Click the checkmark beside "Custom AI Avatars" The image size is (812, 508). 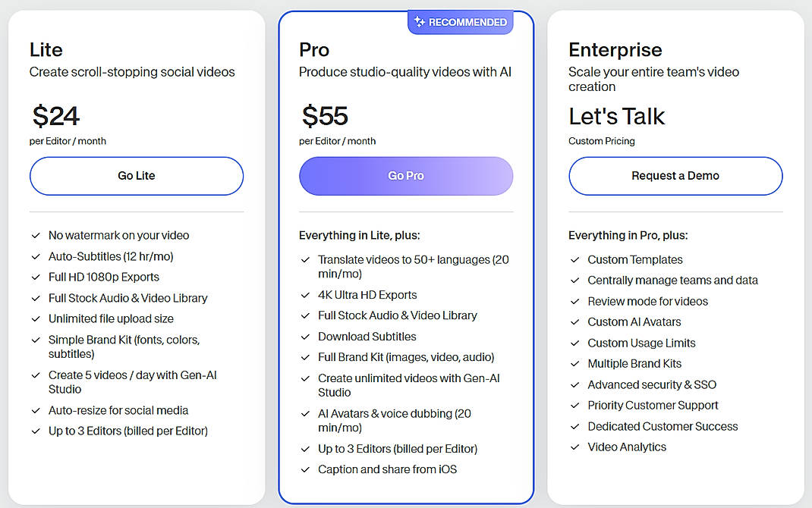point(574,321)
